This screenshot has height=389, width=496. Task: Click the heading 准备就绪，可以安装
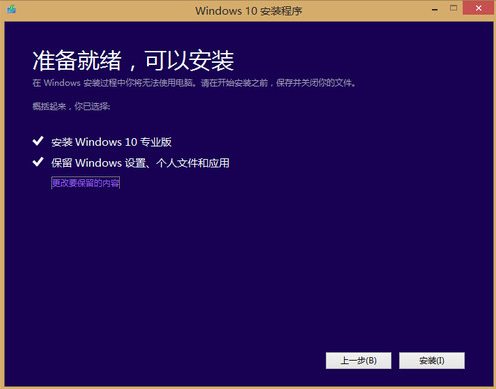[133, 61]
